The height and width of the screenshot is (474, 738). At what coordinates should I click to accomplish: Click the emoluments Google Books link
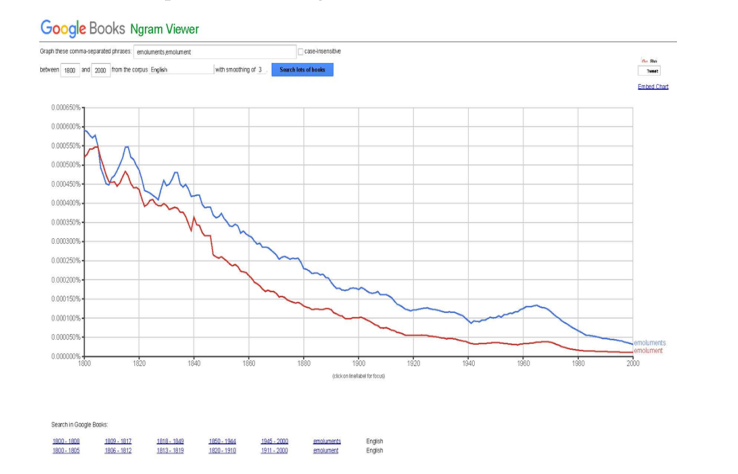point(327,441)
